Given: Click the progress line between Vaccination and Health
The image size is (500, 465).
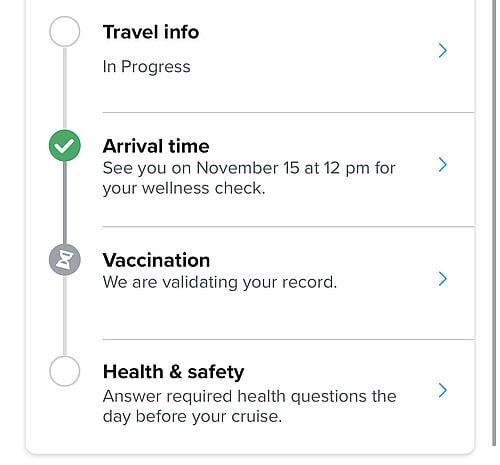Looking at the screenshot, I should pos(65,315).
